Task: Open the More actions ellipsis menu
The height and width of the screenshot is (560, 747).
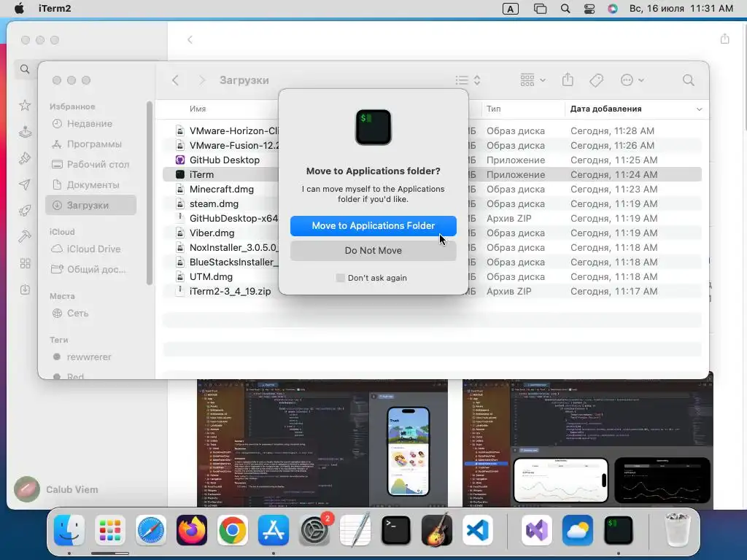Action: tap(632, 80)
